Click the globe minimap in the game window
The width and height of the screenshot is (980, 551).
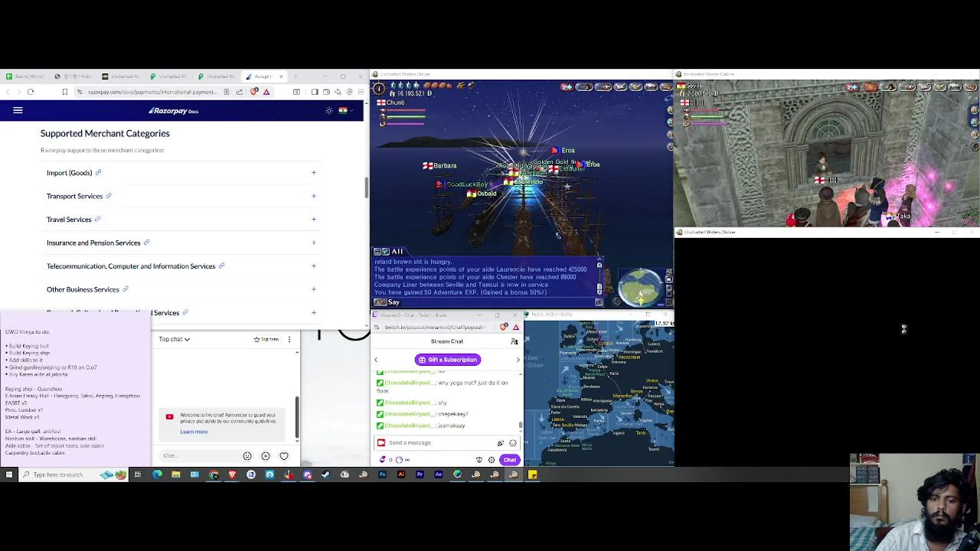[x=641, y=286]
